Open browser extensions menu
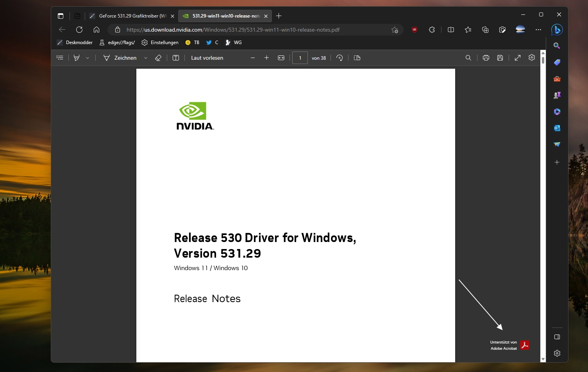 point(432,30)
